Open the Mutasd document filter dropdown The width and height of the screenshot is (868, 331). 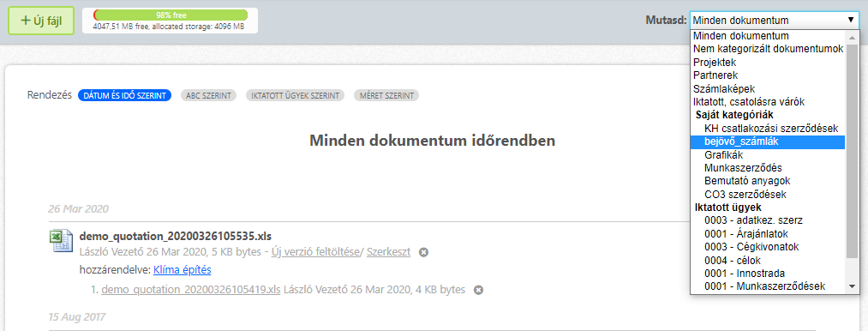pos(775,20)
